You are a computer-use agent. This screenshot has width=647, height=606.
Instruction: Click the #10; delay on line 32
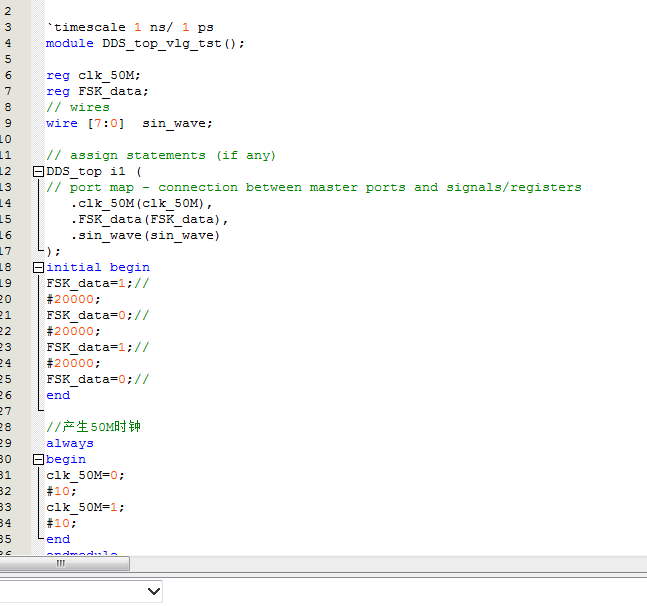pos(61,491)
